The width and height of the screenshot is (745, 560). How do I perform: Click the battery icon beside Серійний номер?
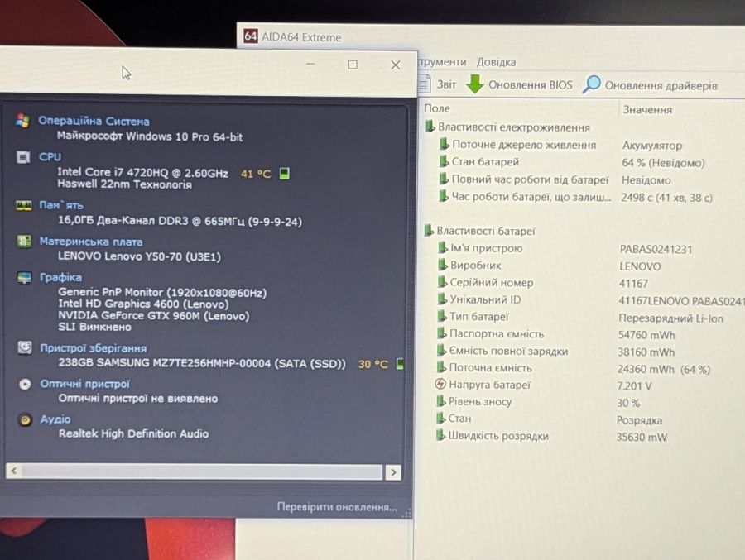click(442, 282)
